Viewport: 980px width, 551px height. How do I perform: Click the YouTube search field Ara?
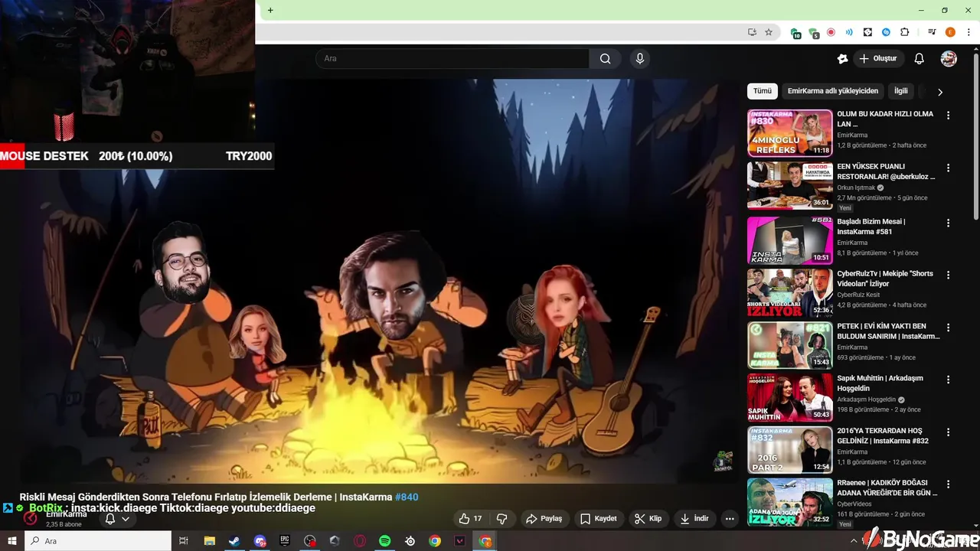[x=452, y=59]
